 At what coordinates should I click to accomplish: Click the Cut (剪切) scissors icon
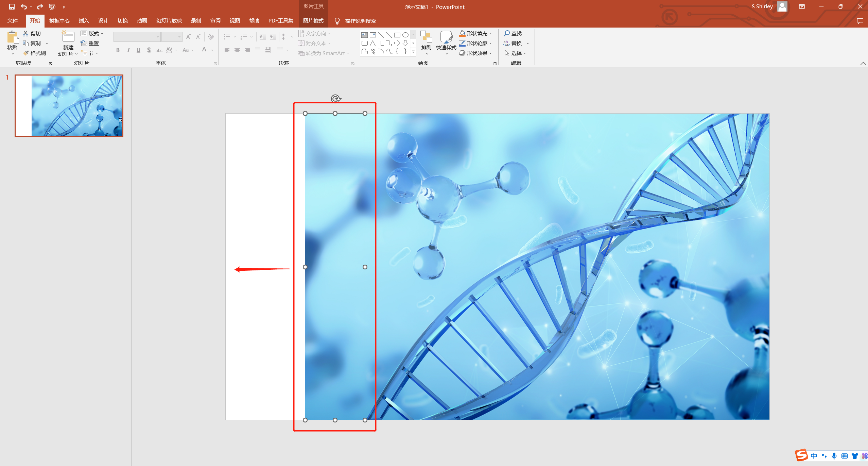pos(26,33)
